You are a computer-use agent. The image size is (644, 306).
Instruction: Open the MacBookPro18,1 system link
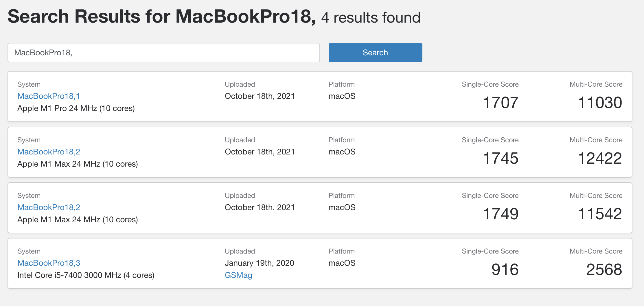48,96
